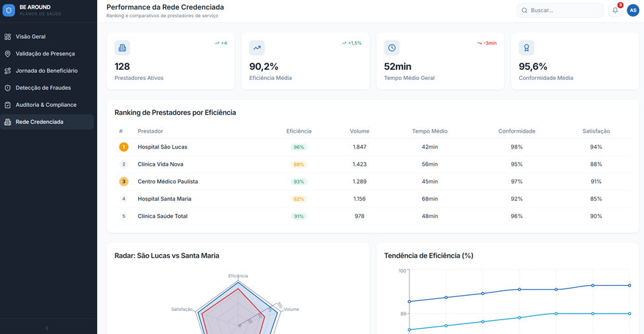Click the Prestadores Ativos building icon

point(122,48)
